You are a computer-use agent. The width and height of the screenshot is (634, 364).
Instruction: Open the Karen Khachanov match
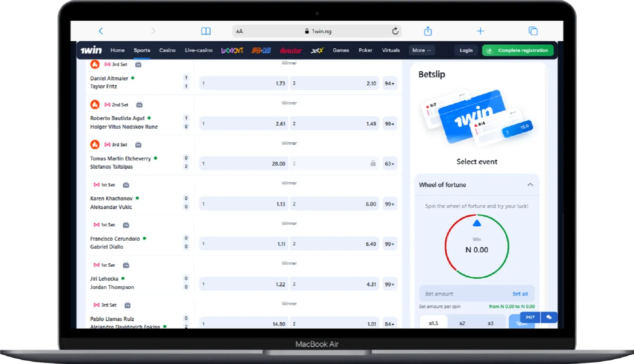click(x=111, y=198)
